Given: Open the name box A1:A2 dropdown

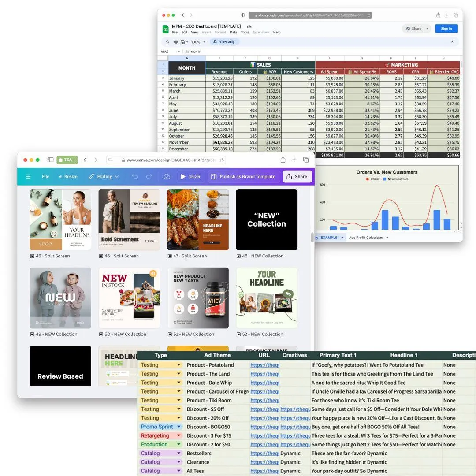Looking at the screenshot, I should click(179, 52).
